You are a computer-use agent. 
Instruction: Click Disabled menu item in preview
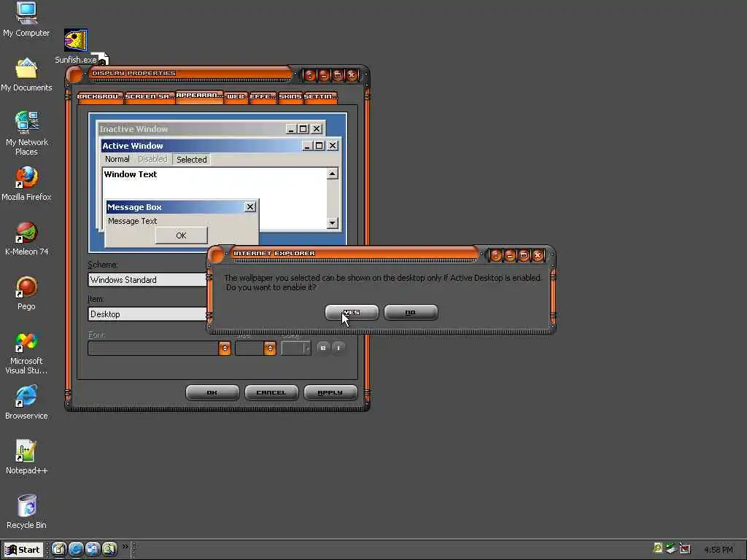[x=152, y=159]
